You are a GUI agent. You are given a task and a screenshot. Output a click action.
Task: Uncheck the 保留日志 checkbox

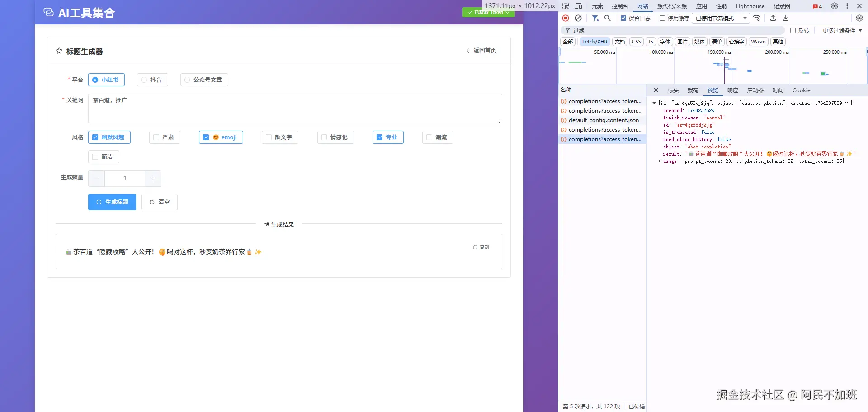tap(623, 19)
